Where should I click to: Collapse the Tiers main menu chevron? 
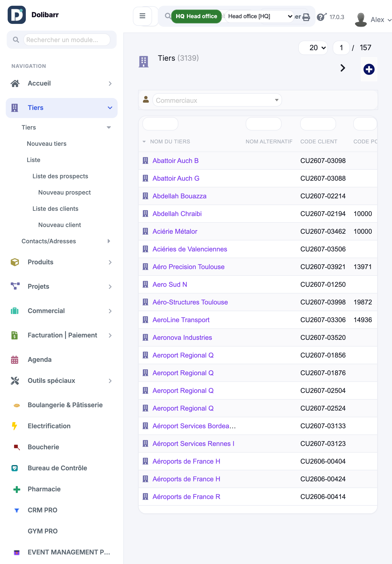point(110,108)
